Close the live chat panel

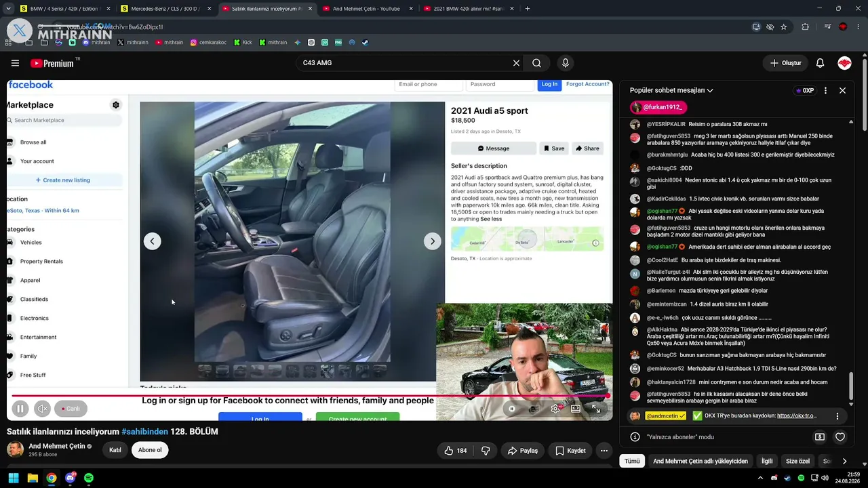point(842,90)
